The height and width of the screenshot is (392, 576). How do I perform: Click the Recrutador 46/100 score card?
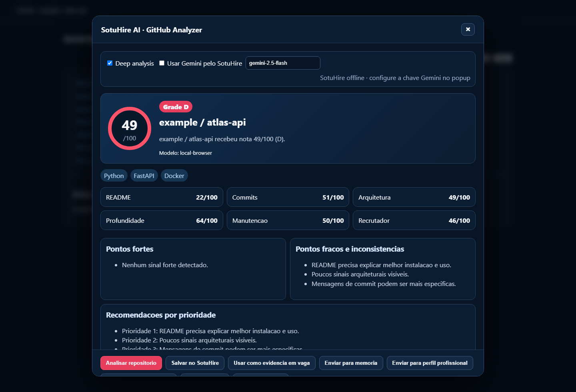(x=414, y=220)
